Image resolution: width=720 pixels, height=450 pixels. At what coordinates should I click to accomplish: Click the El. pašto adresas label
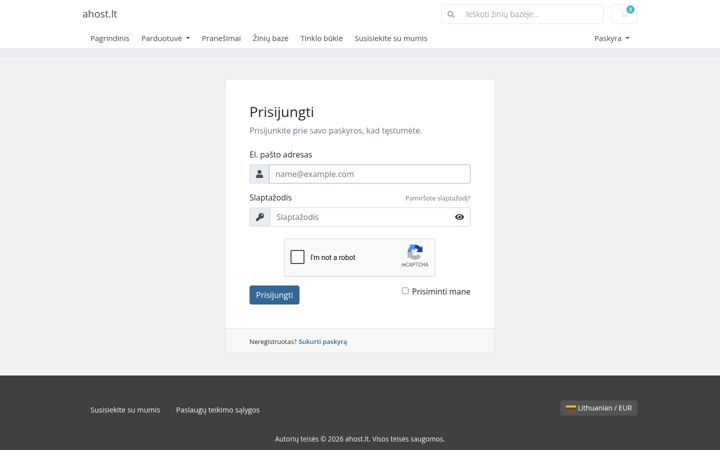(281, 155)
